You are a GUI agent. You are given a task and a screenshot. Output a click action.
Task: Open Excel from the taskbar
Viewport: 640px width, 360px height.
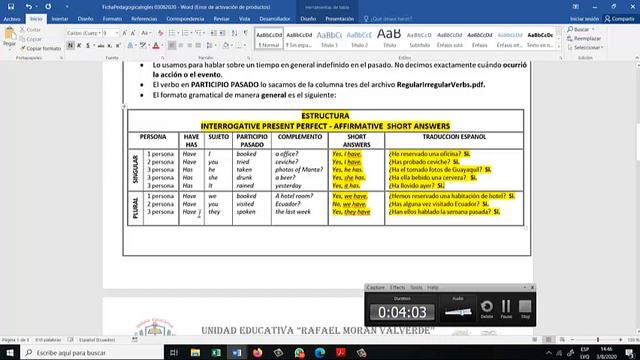click(216, 353)
